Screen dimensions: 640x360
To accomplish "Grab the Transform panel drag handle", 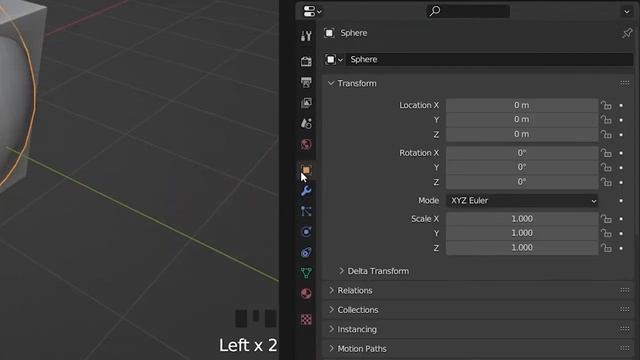I will (x=624, y=83).
